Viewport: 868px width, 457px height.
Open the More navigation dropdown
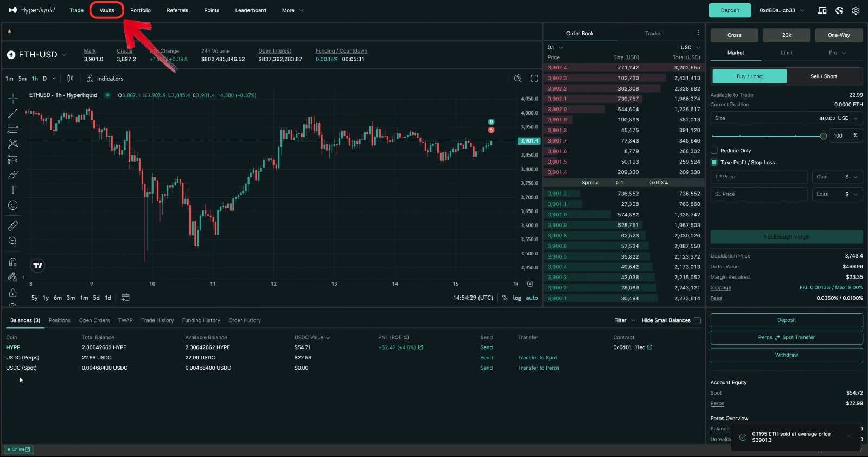click(292, 10)
